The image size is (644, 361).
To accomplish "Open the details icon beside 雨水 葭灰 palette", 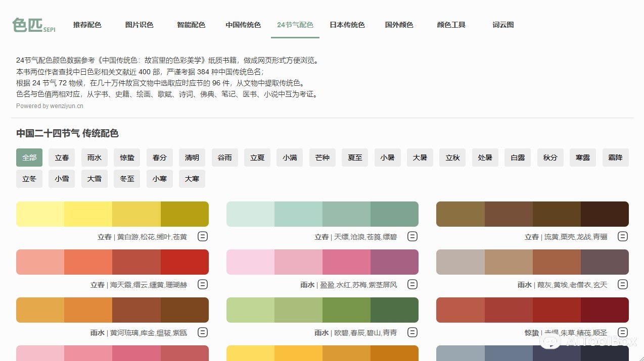I will click(623, 284).
